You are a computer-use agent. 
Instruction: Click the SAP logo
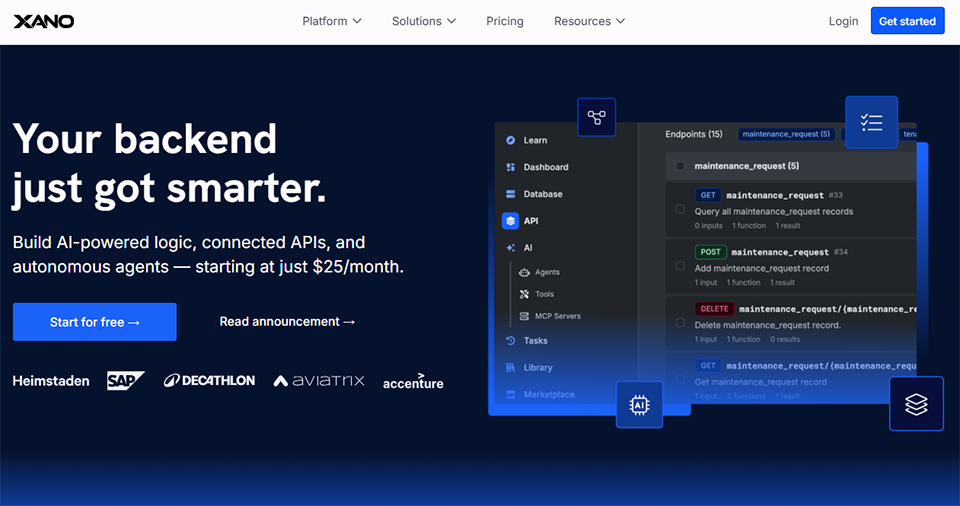tap(126, 380)
